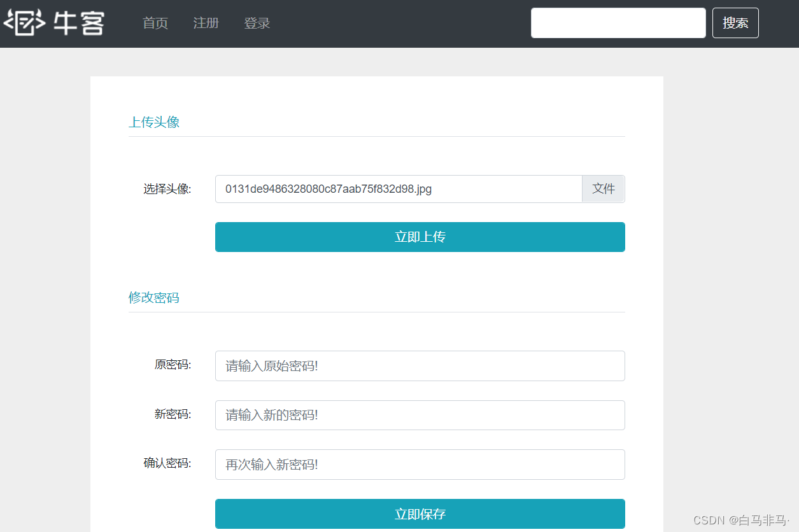Upload the avatar with 立即上传
This screenshot has width=799, height=532.
click(x=420, y=237)
